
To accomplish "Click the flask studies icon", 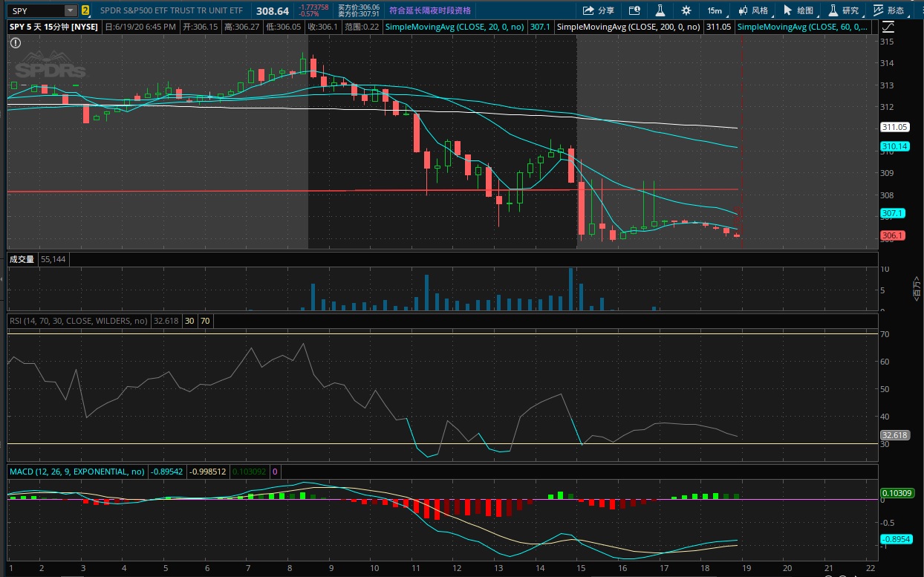I will 659,10.
